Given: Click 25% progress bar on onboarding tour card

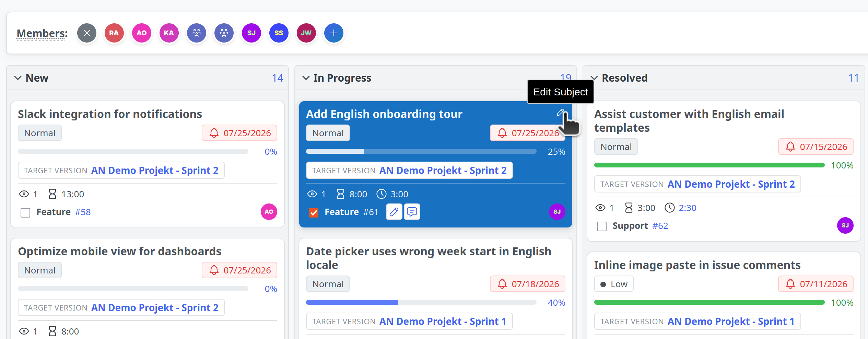Looking at the screenshot, I should click(421, 151).
